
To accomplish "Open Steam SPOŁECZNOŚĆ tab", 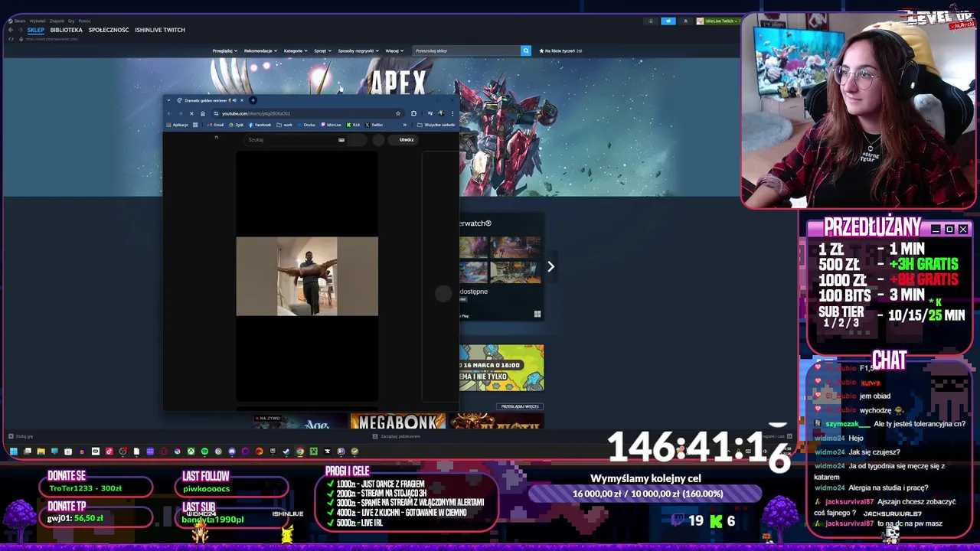I will point(109,30).
